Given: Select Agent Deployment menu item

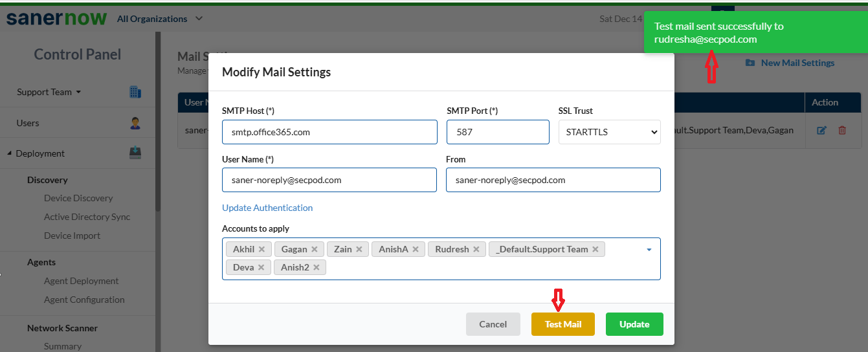Looking at the screenshot, I should pos(81,281).
